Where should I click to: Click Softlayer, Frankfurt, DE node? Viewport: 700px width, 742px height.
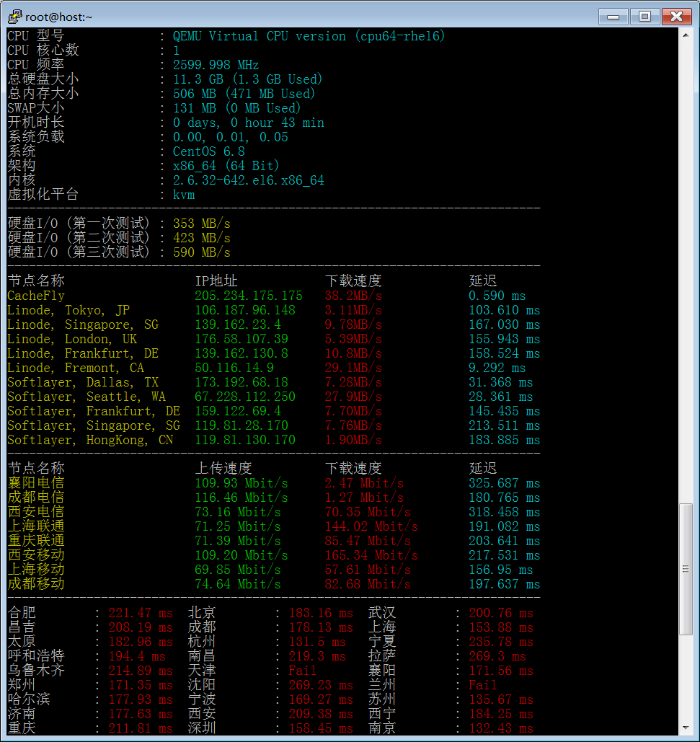click(x=94, y=411)
